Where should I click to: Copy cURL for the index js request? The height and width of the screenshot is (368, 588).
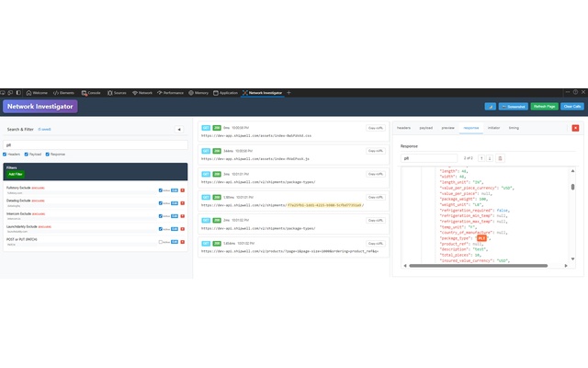[376, 151]
